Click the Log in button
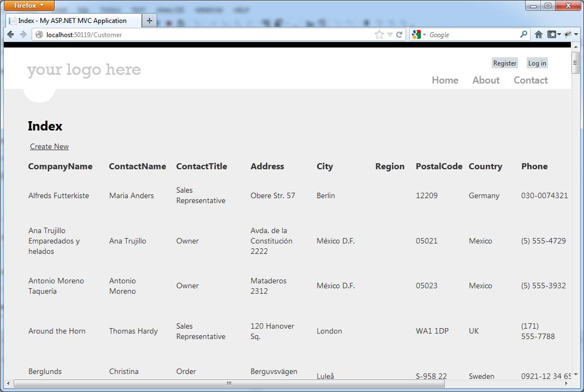 point(537,63)
